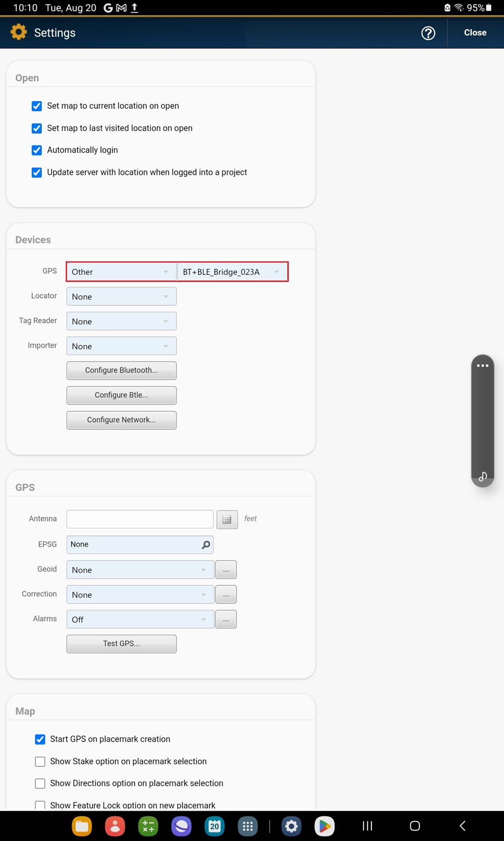Enable Show Stake option on placemark selection
The image size is (504, 841).
[x=40, y=761]
